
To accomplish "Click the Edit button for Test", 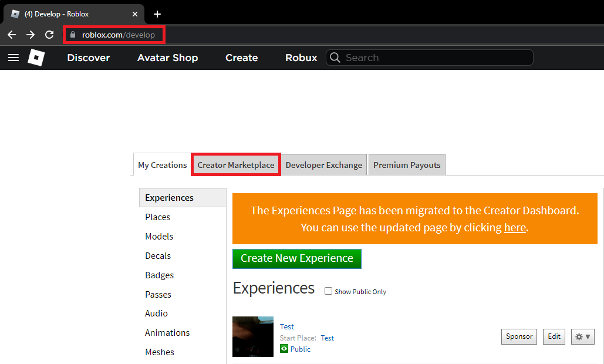I will click(x=554, y=336).
